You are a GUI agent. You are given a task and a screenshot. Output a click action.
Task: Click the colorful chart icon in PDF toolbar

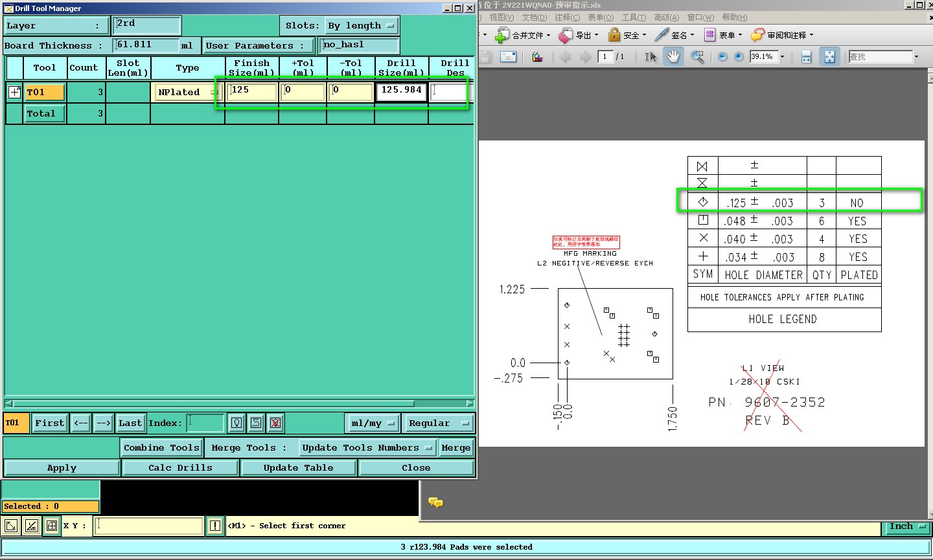point(538,57)
